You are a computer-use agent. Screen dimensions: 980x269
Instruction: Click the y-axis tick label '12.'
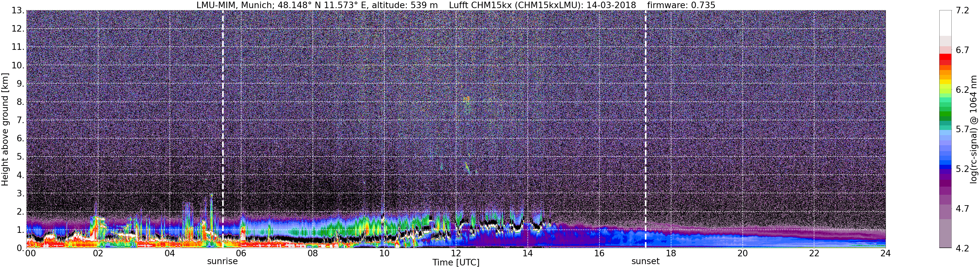tap(18, 29)
